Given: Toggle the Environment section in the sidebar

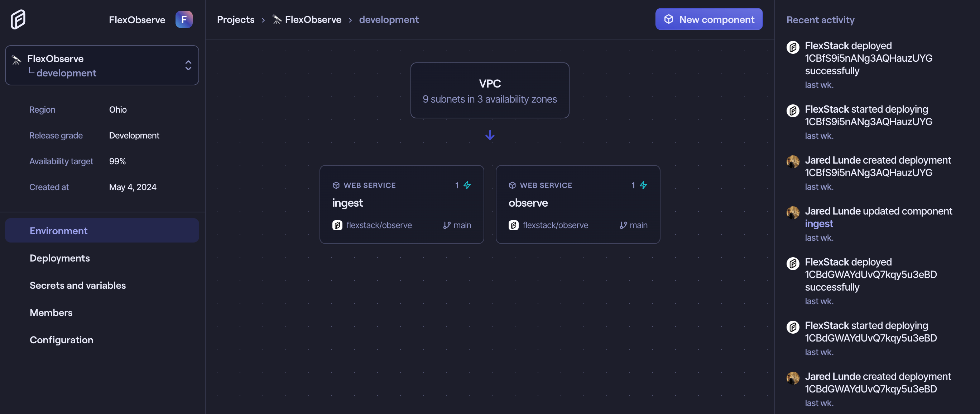Looking at the screenshot, I should tap(58, 230).
